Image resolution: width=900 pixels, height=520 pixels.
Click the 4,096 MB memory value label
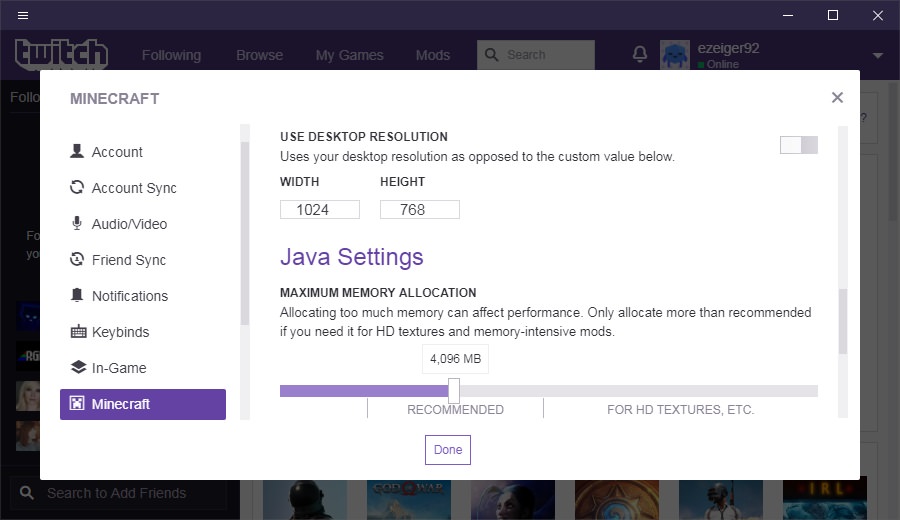455,359
